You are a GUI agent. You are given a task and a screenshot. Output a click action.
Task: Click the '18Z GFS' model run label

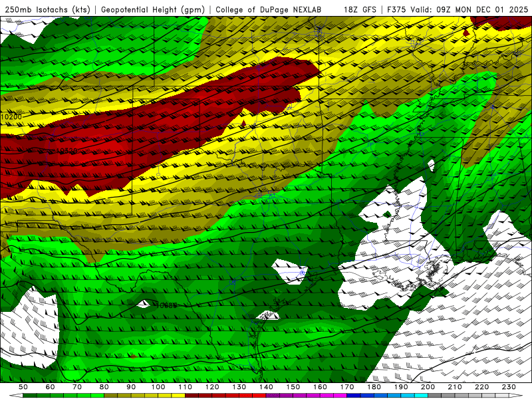360,9
